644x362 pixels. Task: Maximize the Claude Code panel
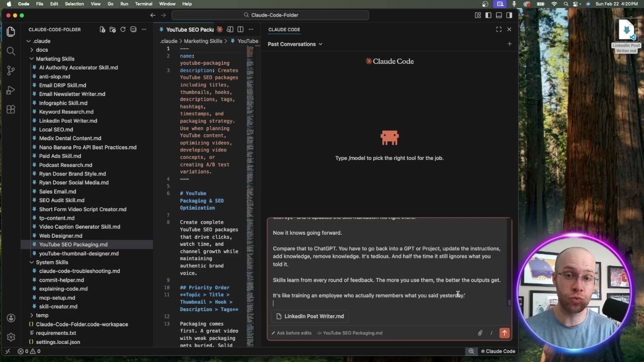point(499,29)
